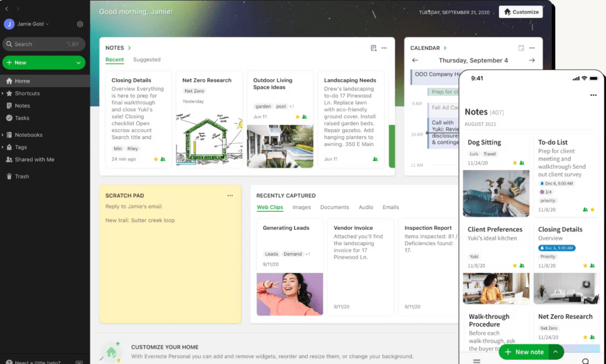Open the Notes widget three-dot menu
The image size is (606, 364).
[384, 48]
